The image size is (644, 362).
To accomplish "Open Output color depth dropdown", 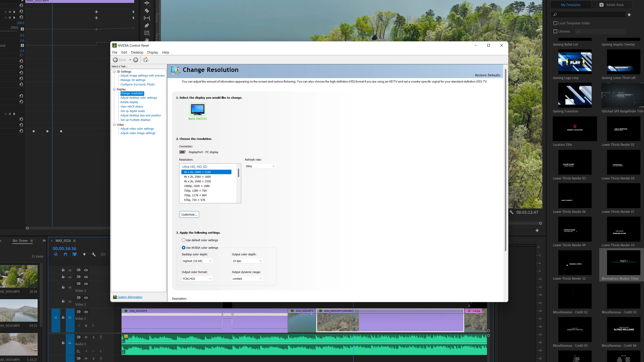I will (247, 261).
